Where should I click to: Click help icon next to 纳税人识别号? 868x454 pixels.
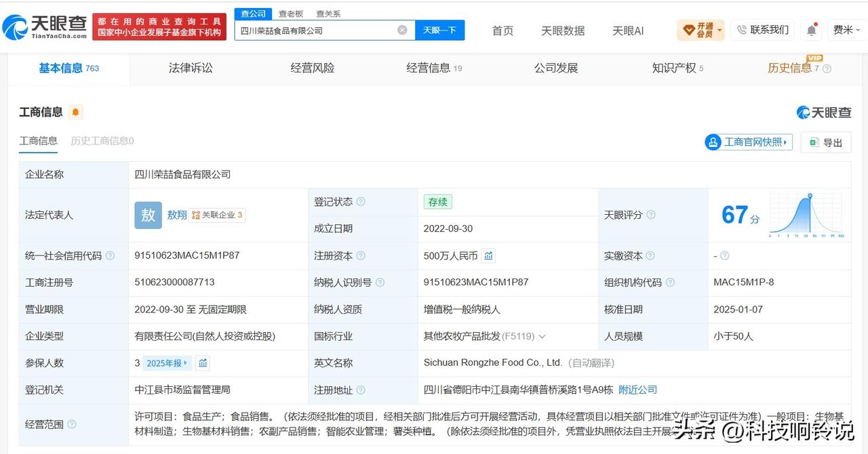coord(380,282)
